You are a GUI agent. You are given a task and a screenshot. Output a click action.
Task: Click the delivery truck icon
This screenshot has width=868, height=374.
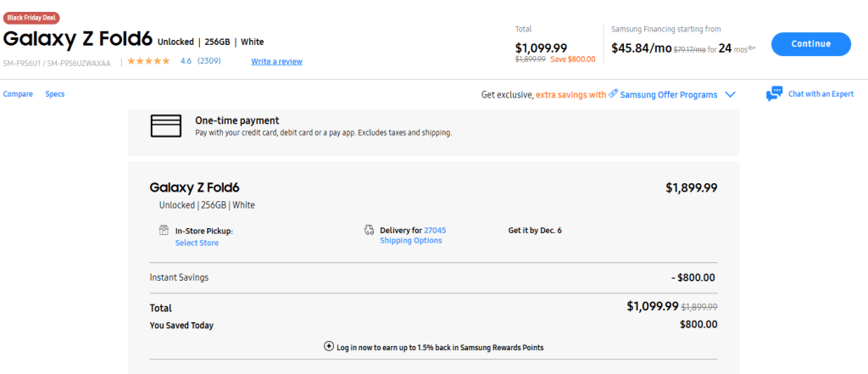[369, 230]
